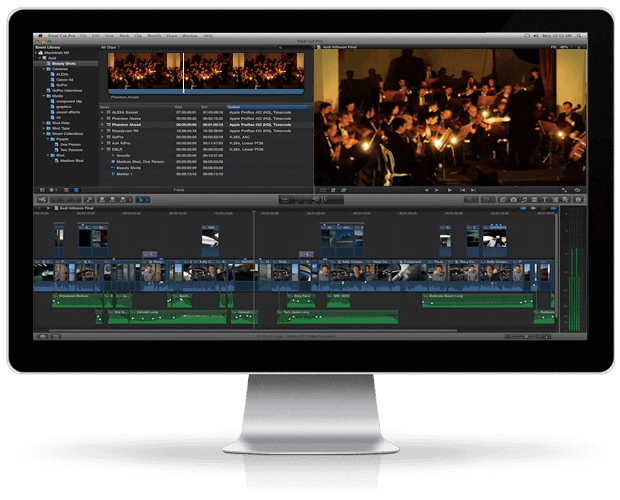Open the All Clips filter dropdown
Viewport: 620px width, 500px height.
click(x=110, y=47)
